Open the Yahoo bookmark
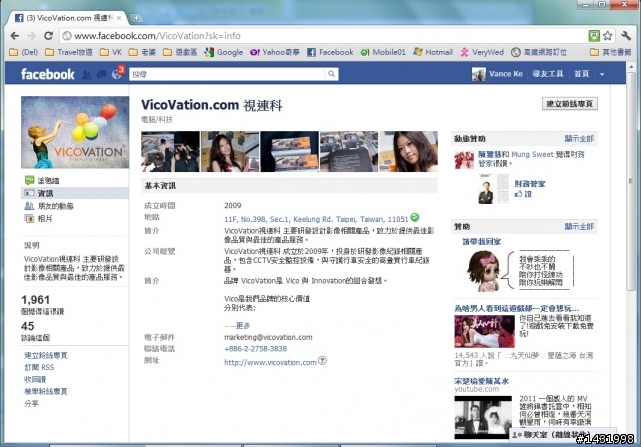641x447 pixels. pos(275,52)
